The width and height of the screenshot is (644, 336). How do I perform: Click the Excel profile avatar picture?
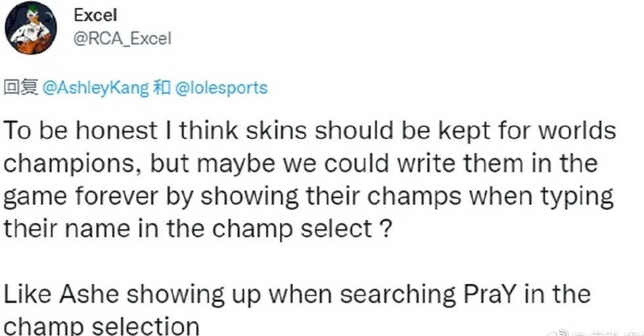pos(30,30)
